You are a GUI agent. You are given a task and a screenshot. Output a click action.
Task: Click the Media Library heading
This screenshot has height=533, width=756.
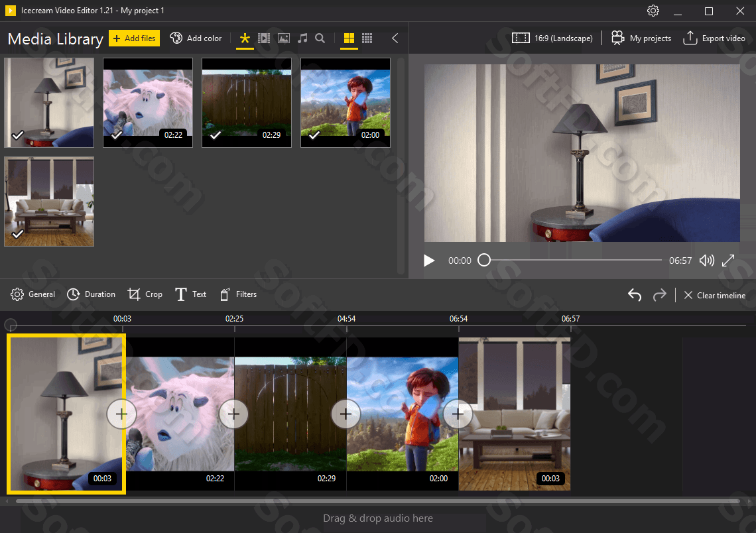pyautogui.click(x=56, y=39)
